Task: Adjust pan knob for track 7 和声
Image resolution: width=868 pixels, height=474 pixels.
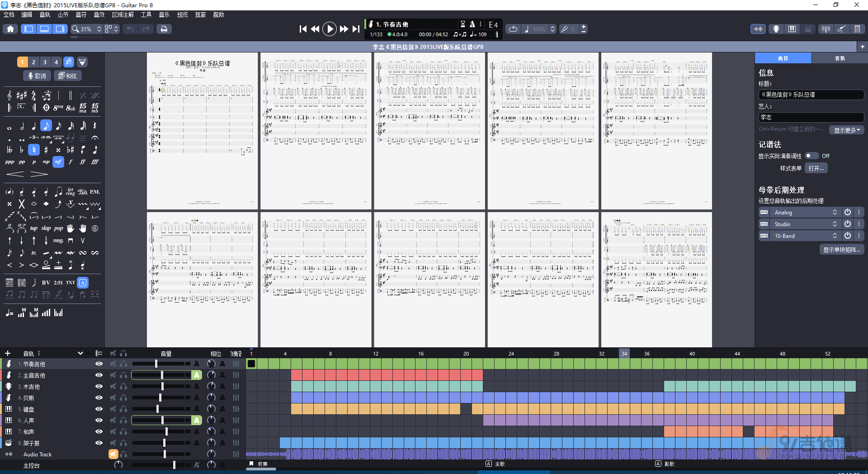Action: (x=211, y=431)
